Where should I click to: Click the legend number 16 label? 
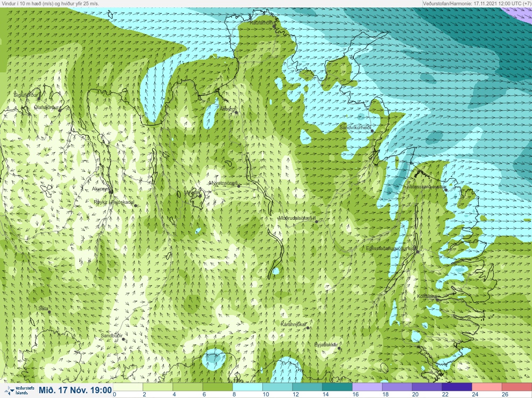pyautogui.click(x=355, y=394)
